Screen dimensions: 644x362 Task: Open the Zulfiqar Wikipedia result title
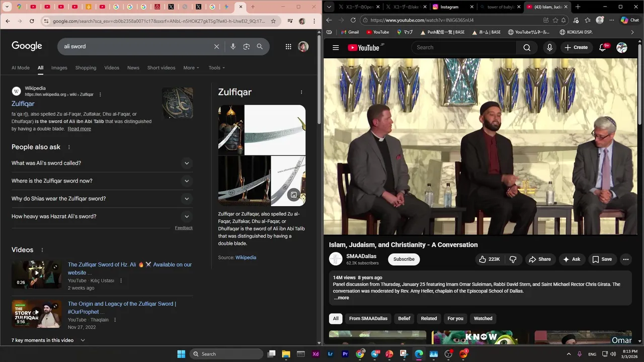pos(23,104)
